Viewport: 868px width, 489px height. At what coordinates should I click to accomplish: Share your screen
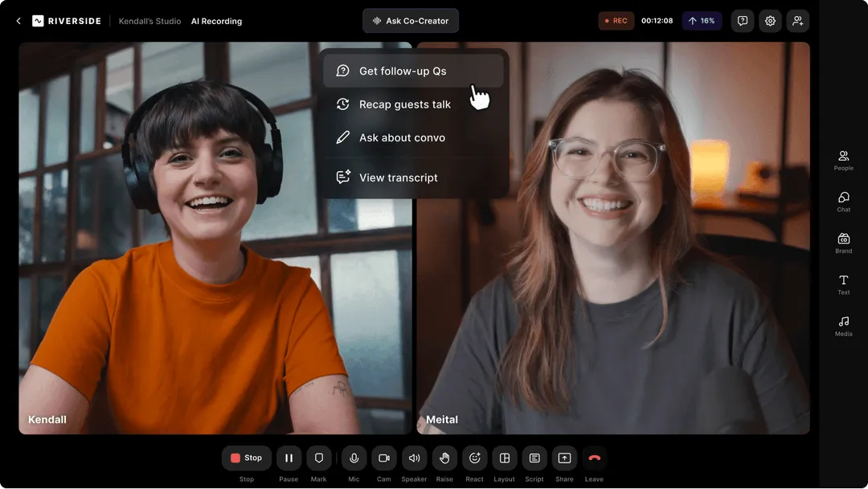click(564, 458)
